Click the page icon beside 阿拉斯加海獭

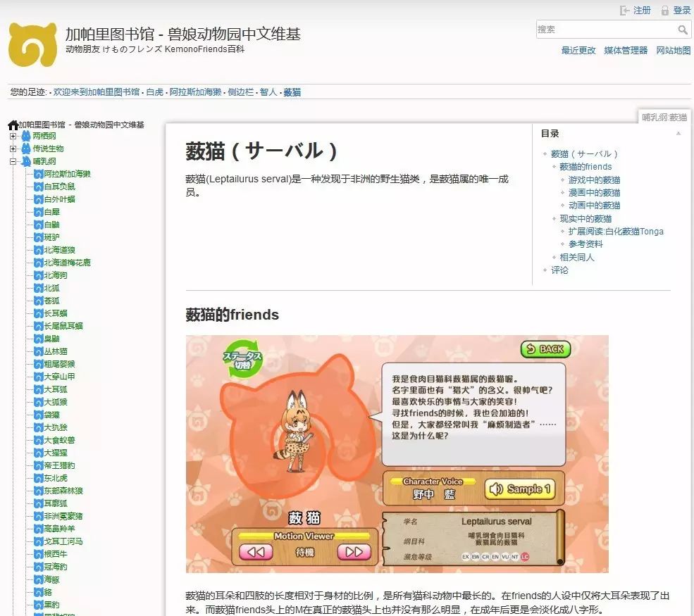coord(39,174)
